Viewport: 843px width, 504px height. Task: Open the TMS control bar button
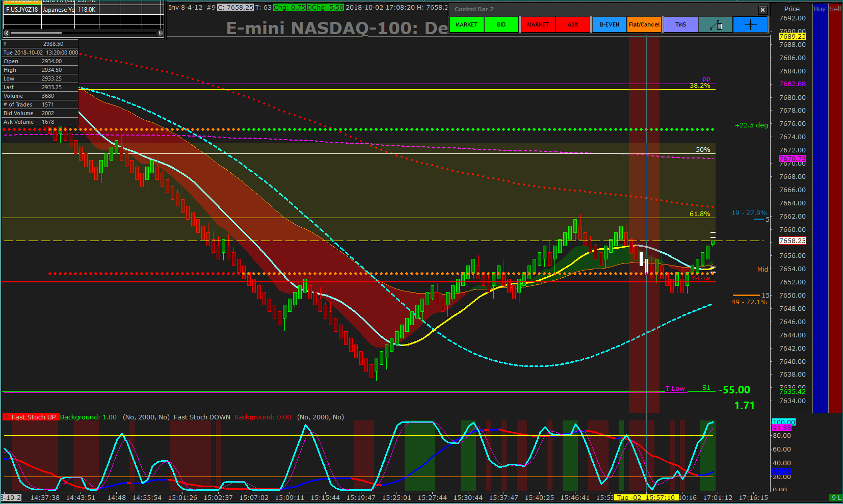pos(680,24)
